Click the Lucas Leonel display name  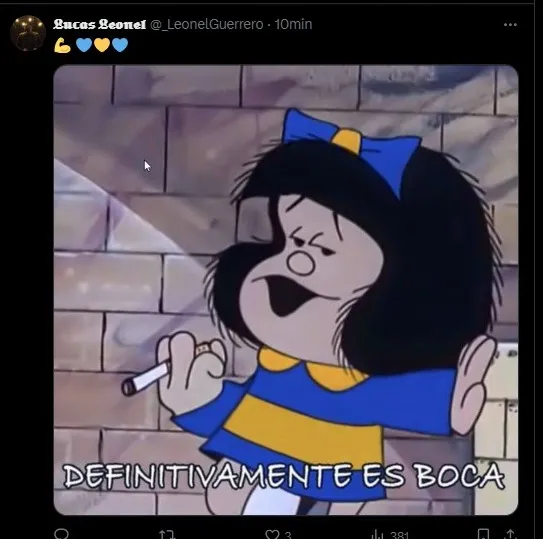pyautogui.click(x=100, y=24)
